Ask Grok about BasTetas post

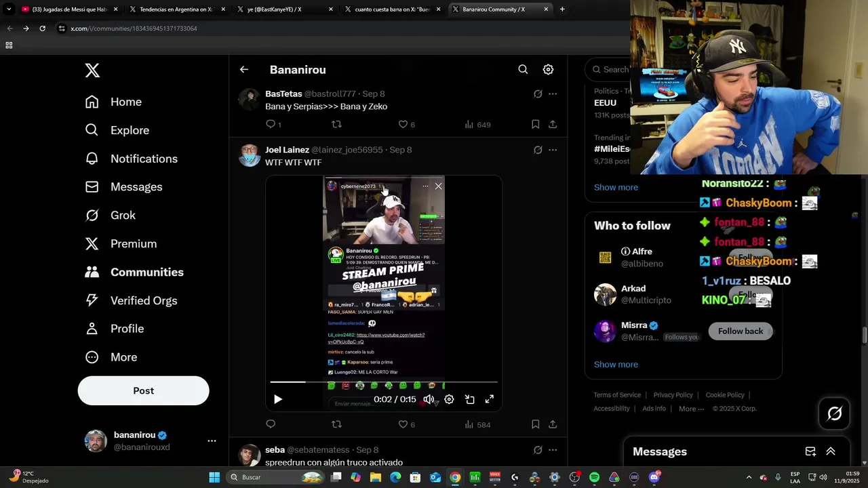tap(538, 94)
